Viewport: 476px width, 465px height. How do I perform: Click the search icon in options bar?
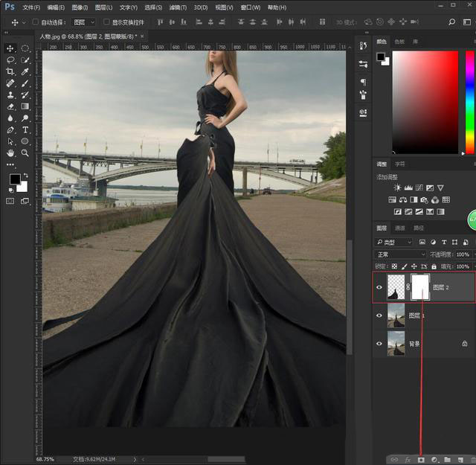point(451,22)
